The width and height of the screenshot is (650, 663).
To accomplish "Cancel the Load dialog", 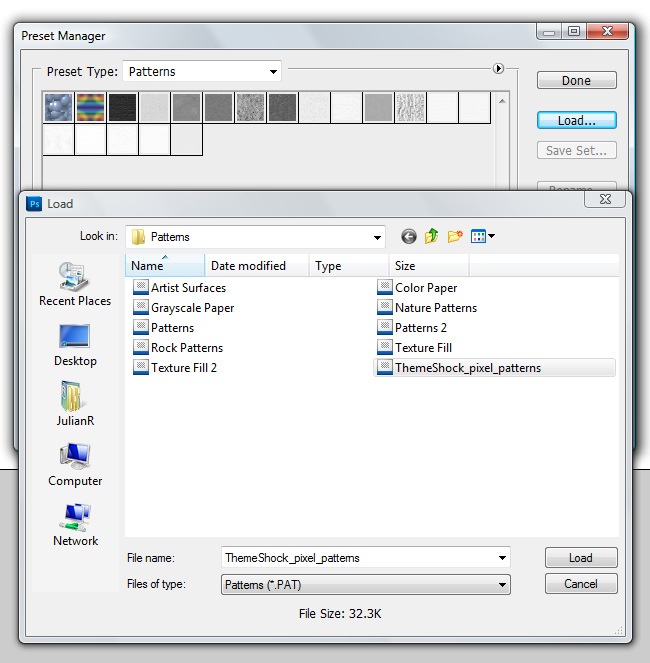I will (581, 584).
